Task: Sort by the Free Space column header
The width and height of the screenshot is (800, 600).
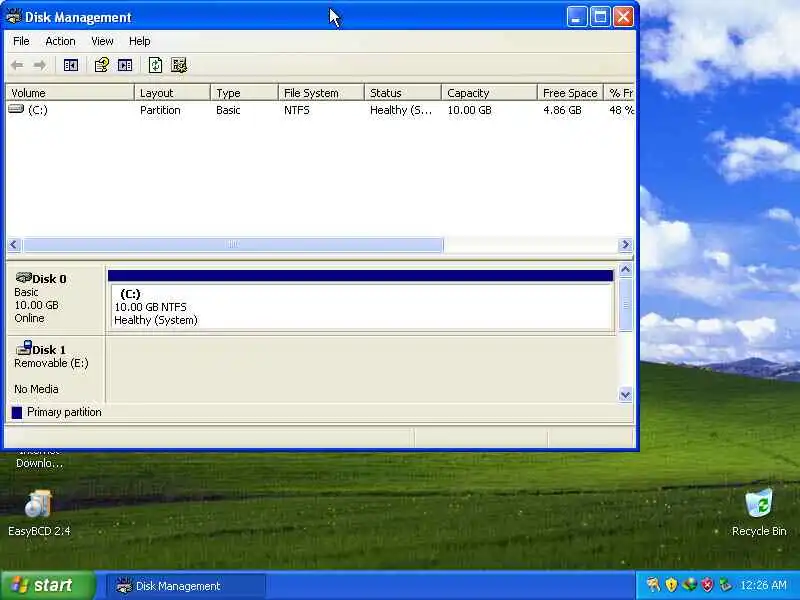Action: coord(570,93)
